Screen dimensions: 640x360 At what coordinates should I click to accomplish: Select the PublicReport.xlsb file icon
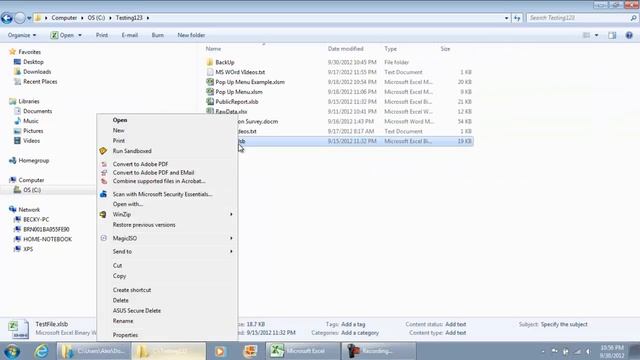tap(210, 102)
